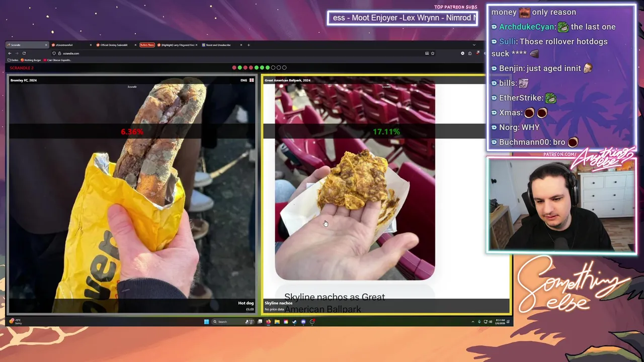Reload the Scrandle page
The height and width of the screenshot is (362, 644).
coord(24,53)
